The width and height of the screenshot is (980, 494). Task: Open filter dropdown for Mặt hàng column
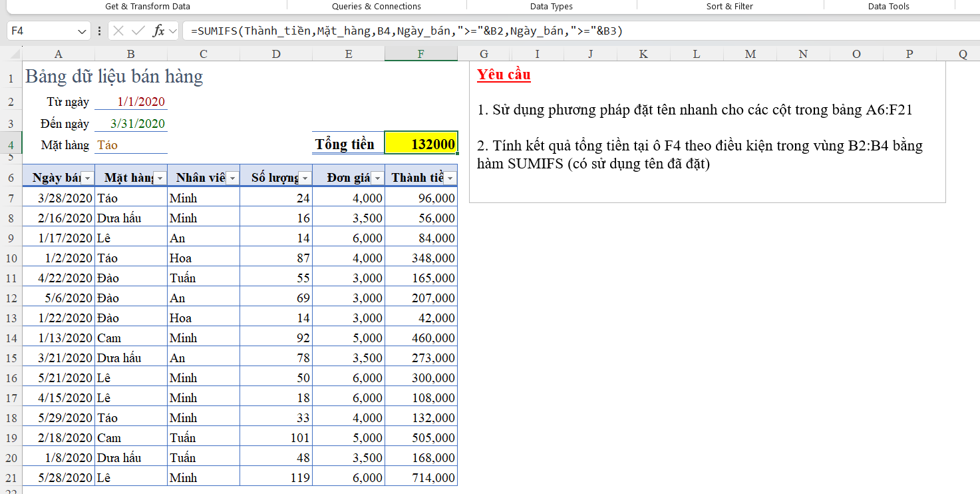(x=160, y=178)
